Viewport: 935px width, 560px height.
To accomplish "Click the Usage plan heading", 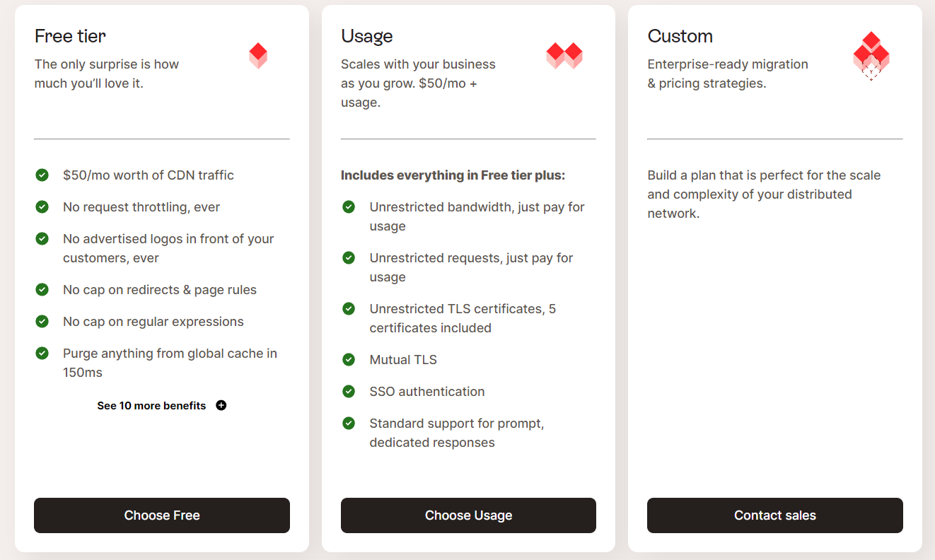I will (367, 36).
